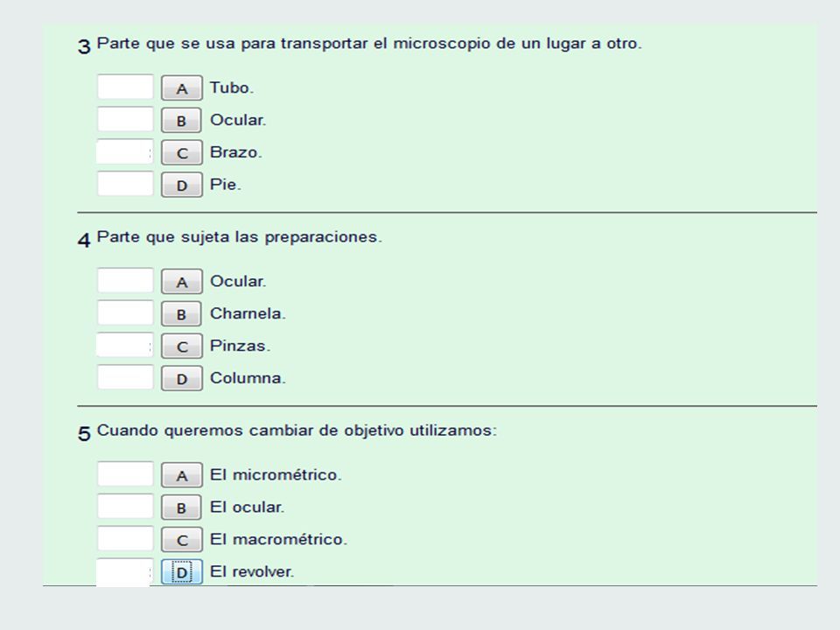Viewport: 840px width, 630px height.
Task: Pick answer C Brazo
Action: 182,152
